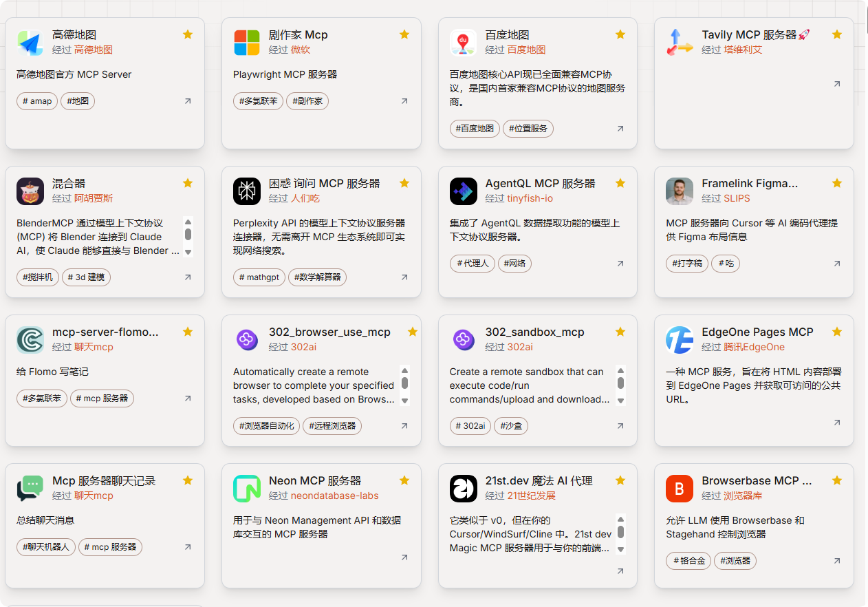Click the Mcp 服务器聊天记录 chat bubble logo
This screenshot has height=607, width=868.
tap(30, 489)
